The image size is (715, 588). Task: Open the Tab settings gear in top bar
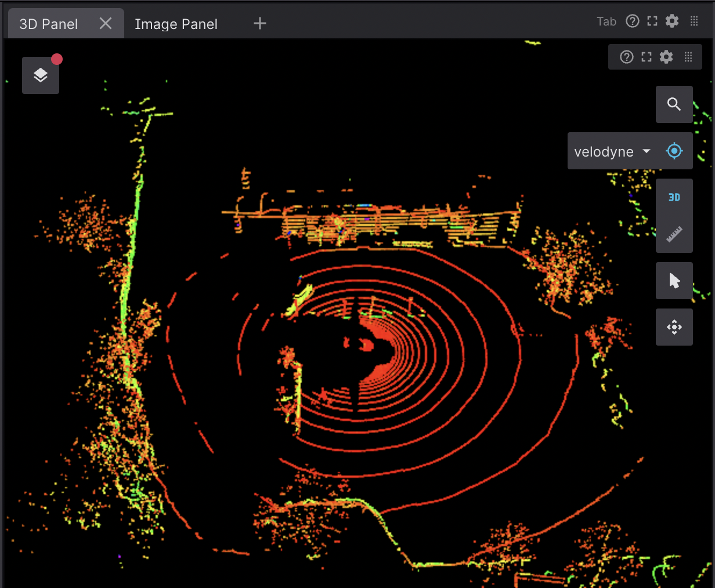(672, 21)
